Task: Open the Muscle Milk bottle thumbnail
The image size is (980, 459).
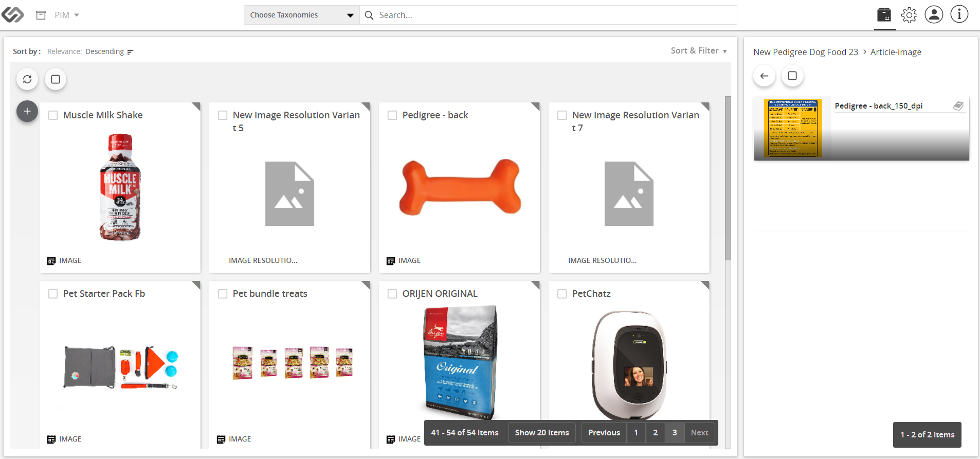Action: point(120,187)
